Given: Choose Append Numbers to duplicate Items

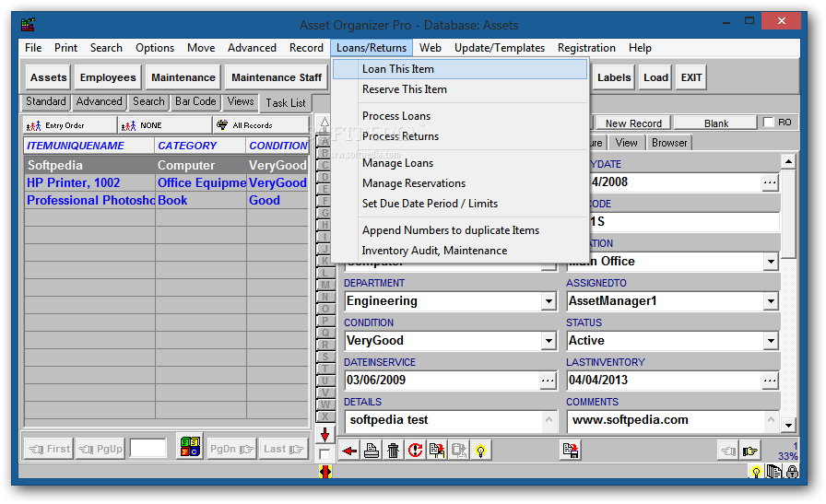Looking at the screenshot, I should (x=460, y=230).
